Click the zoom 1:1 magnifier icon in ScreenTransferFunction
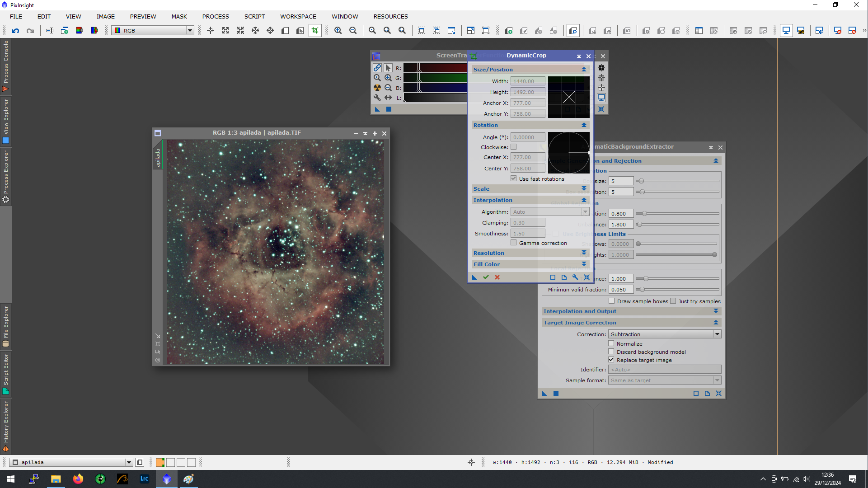The height and width of the screenshot is (488, 868). [377, 78]
